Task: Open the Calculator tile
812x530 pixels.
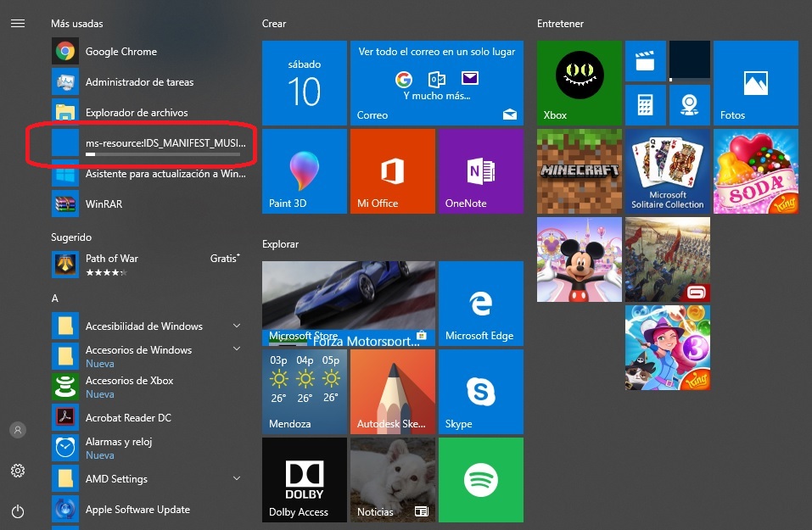Action: [x=645, y=105]
